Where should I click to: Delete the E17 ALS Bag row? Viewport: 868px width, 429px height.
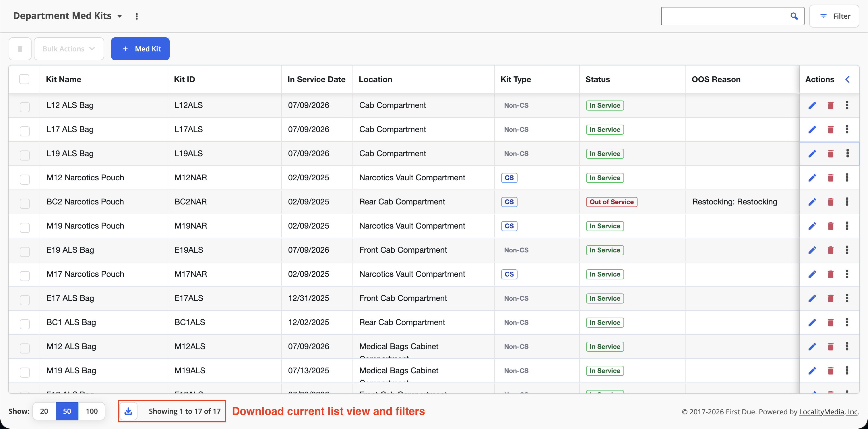coord(830,299)
